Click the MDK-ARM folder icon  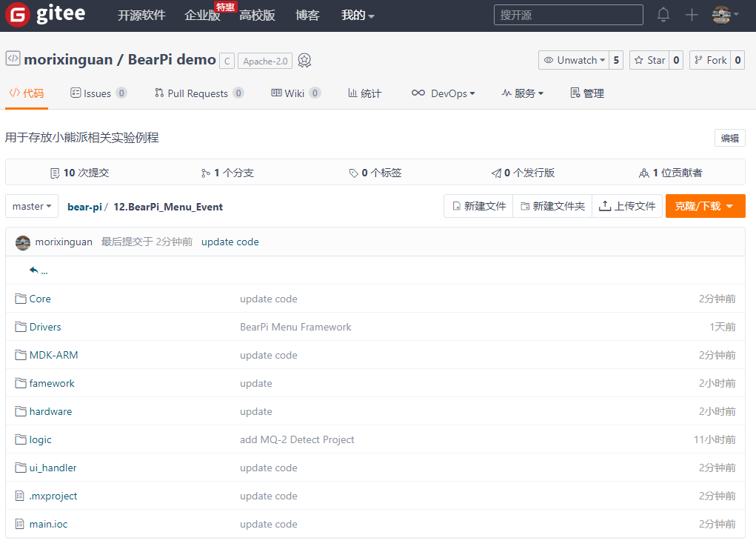coord(20,355)
